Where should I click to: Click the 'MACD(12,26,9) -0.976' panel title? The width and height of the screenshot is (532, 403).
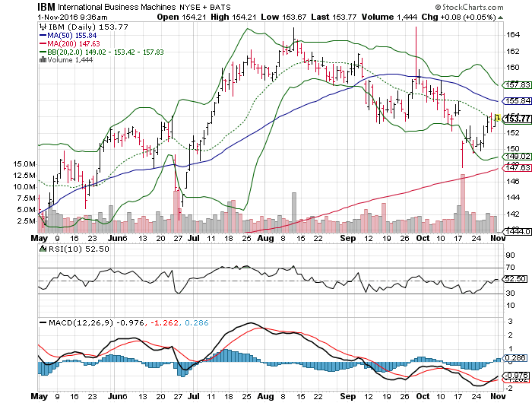97,322
